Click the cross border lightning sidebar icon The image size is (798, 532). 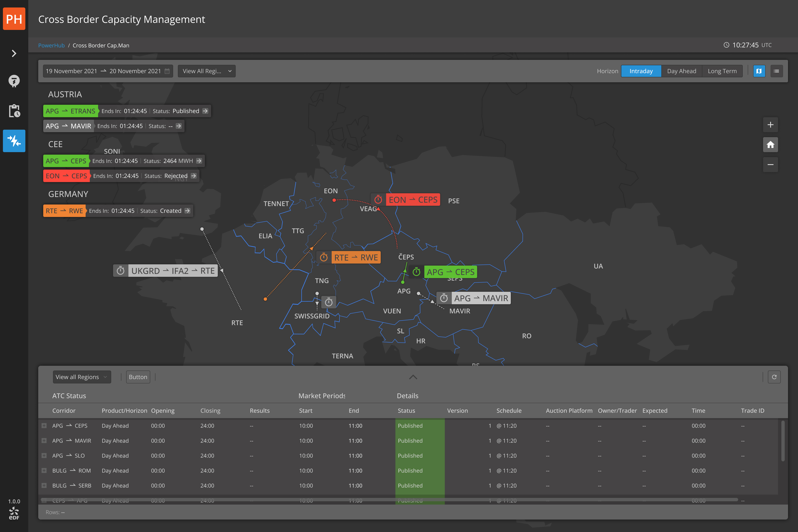pos(14,141)
